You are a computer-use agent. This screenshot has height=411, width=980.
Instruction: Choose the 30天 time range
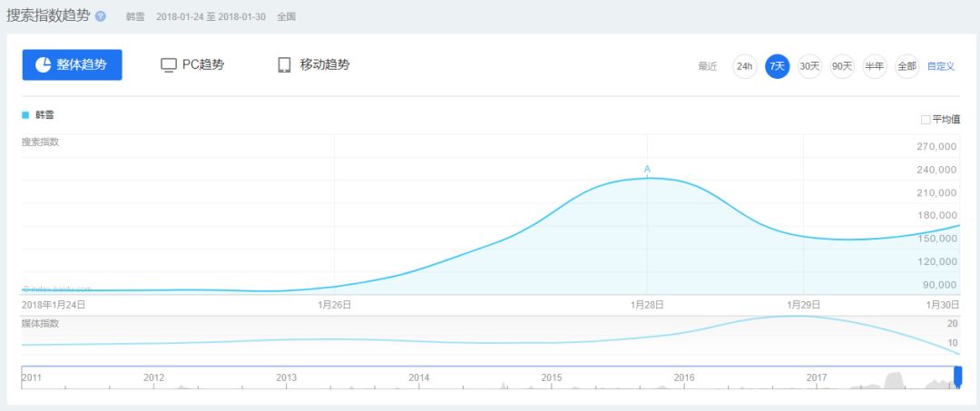tap(810, 66)
